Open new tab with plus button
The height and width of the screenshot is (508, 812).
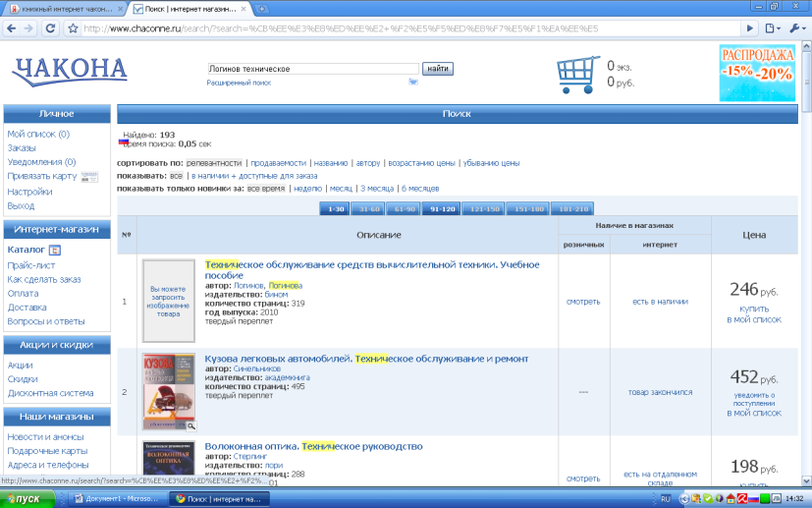(261, 9)
